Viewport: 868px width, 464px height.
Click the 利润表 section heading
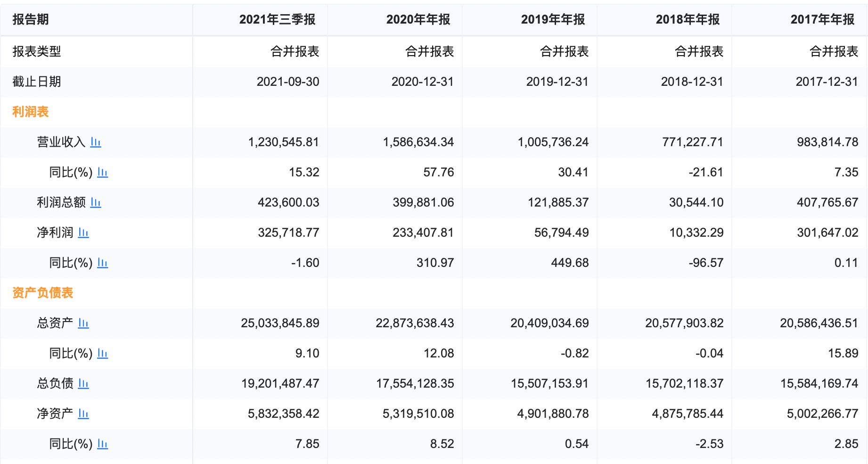coord(31,112)
